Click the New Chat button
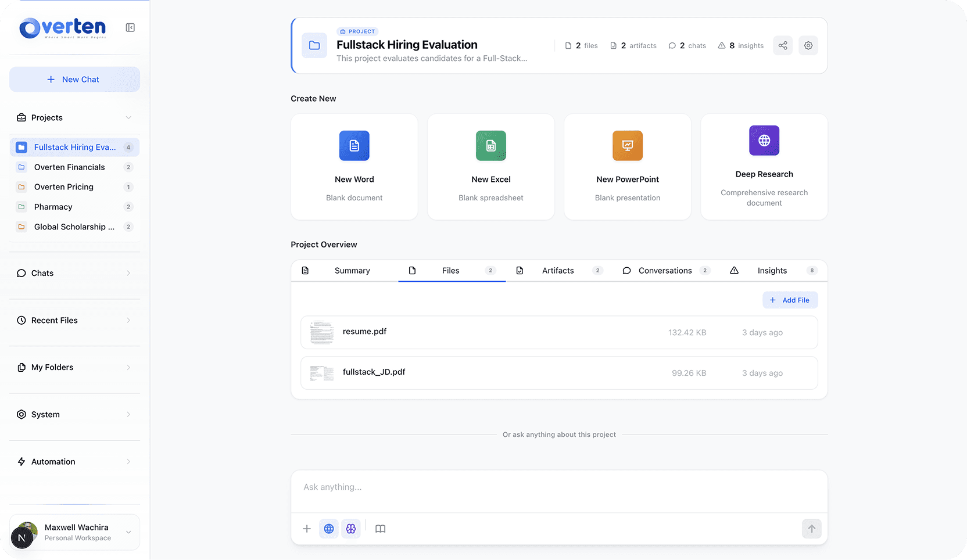967x560 pixels. 74,79
